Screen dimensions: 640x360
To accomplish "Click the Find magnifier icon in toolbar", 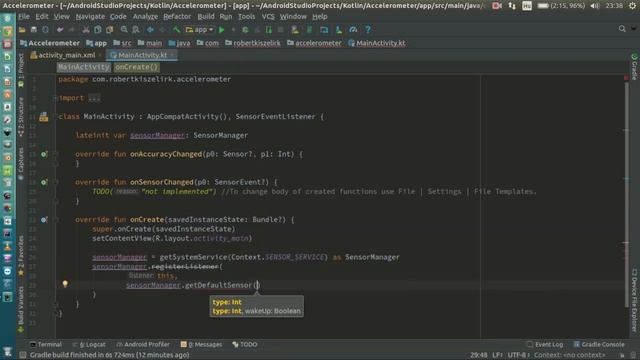I will [124, 30].
